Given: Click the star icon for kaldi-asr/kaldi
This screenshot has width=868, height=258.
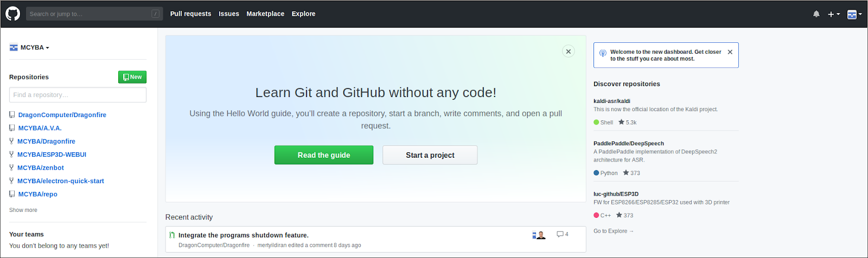Looking at the screenshot, I should [621, 122].
